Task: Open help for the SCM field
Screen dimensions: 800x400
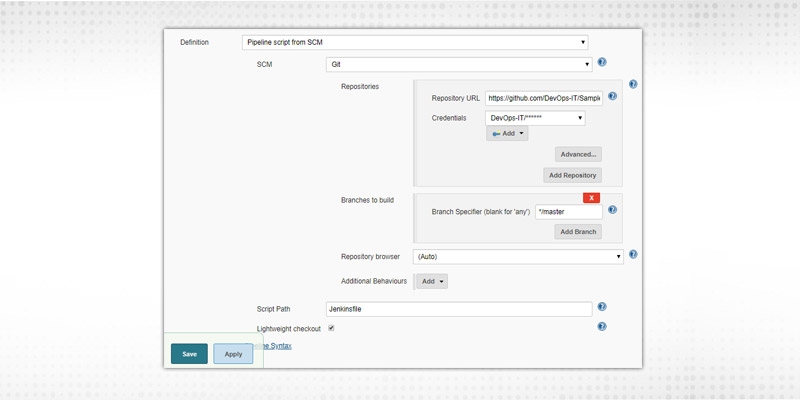Action: point(602,62)
